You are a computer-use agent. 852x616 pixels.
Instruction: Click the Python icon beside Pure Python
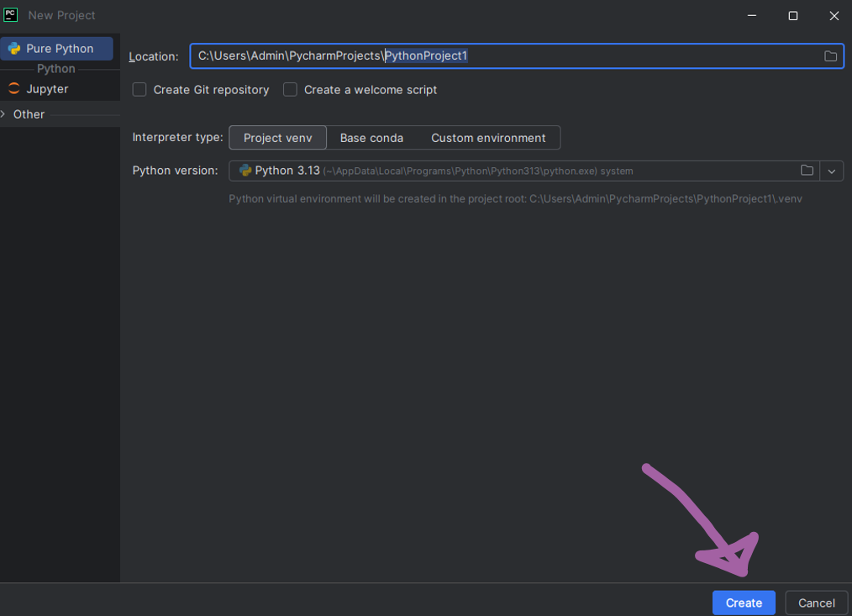click(x=14, y=49)
